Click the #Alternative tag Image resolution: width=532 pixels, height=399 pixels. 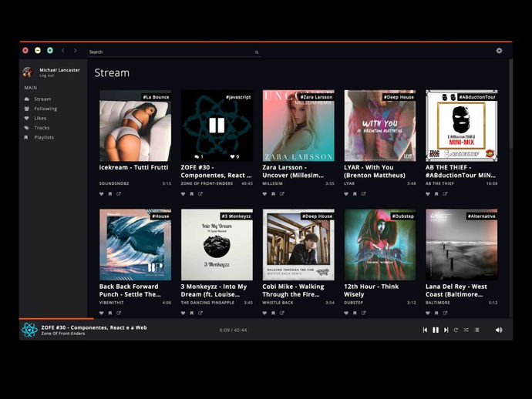(481, 216)
